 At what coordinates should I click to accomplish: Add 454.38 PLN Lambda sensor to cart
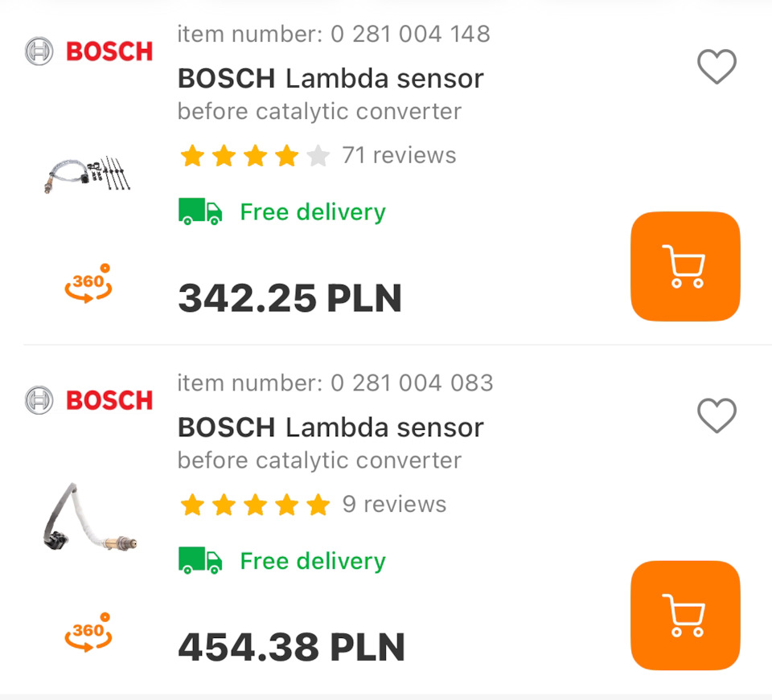(x=684, y=615)
